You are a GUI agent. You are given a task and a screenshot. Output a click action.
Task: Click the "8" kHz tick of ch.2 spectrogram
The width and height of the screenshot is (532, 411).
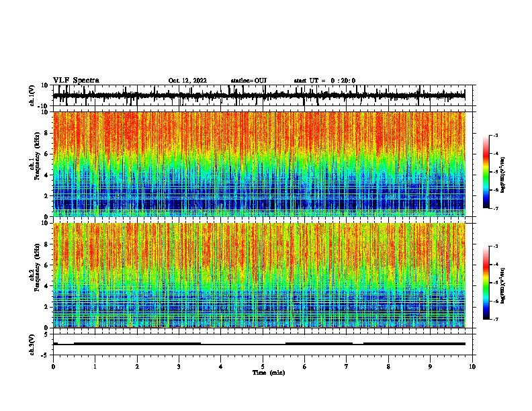pos(47,244)
